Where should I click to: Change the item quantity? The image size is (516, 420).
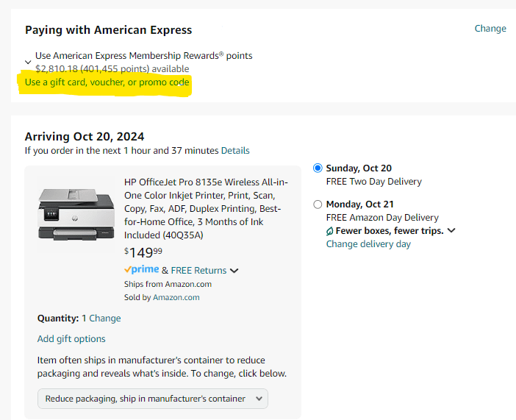point(105,318)
